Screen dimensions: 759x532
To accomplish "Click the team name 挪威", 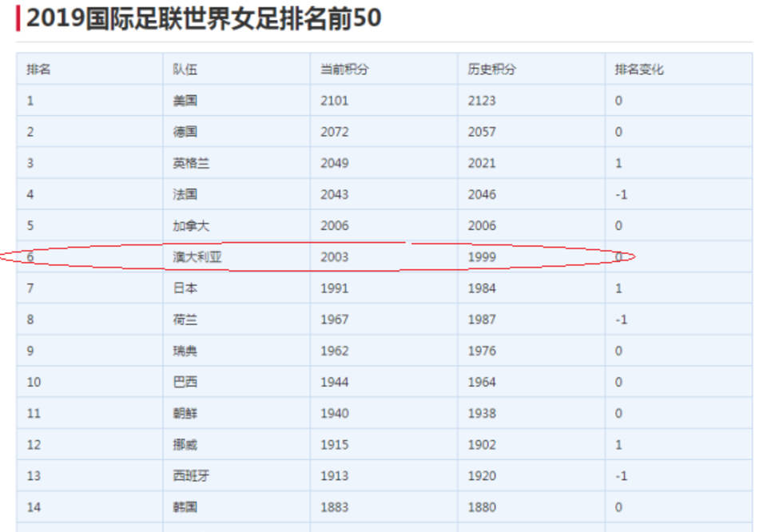I will 185,445.
